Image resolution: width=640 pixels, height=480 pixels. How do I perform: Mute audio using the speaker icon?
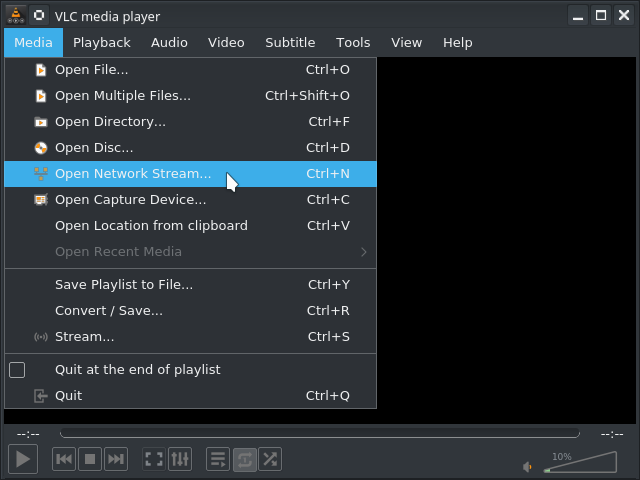click(x=527, y=466)
